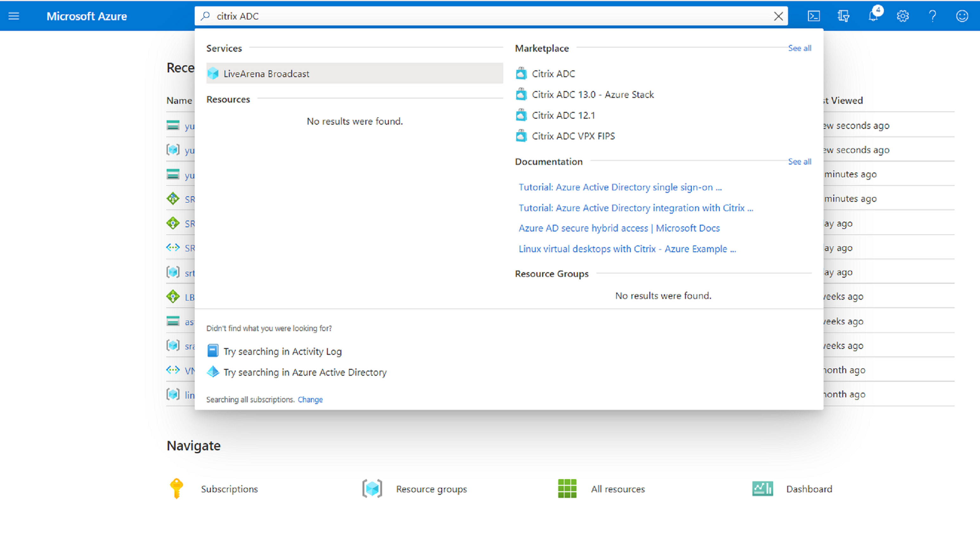Image resolution: width=980 pixels, height=538 pixels.
Task: Click the Azure notifications bell icon
Action: (873, 16)
